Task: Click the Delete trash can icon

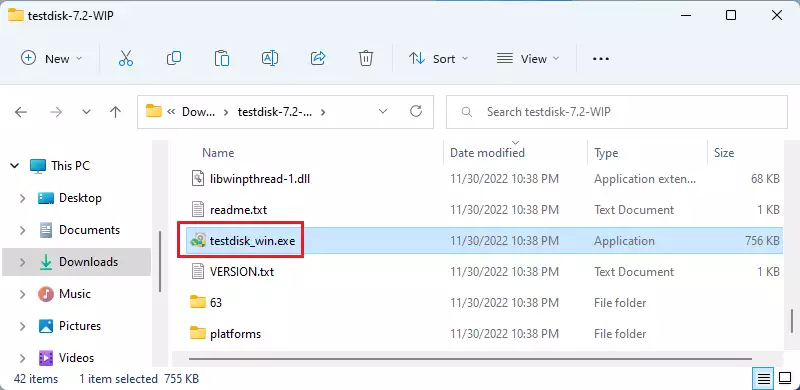Action: [x=365, y=58]
